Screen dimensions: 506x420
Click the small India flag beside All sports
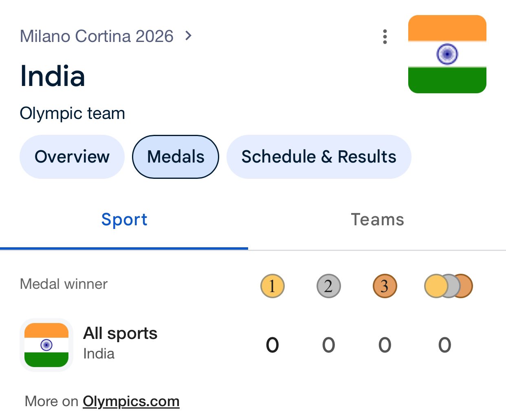[46, 345]
